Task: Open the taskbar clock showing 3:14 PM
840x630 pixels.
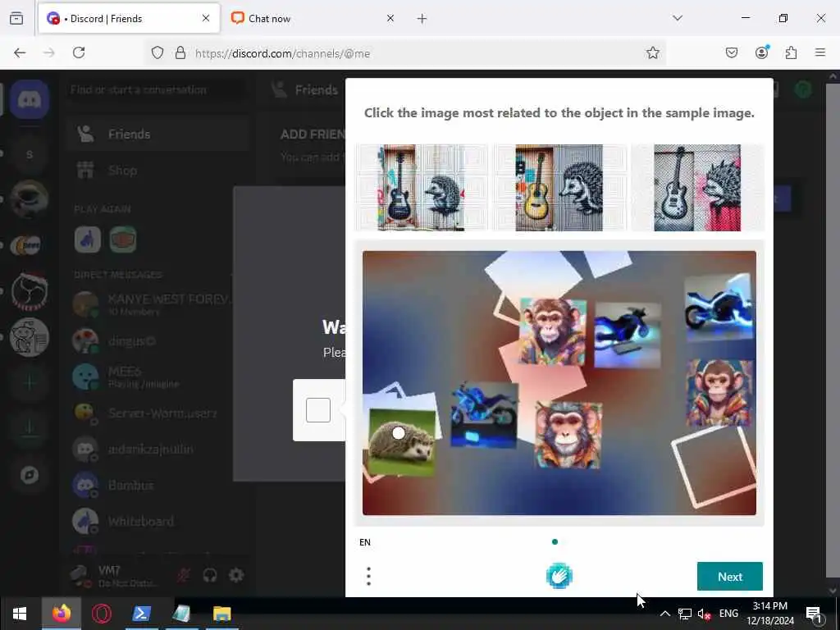Action: 770,614
